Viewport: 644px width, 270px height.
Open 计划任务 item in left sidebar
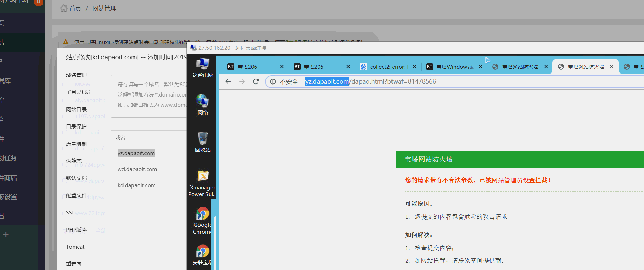coord(8,158)
